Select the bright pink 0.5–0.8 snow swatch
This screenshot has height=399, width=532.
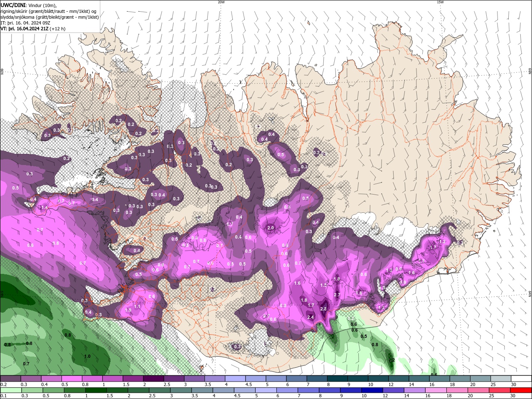pyautogui.click(x=71, y=379)
